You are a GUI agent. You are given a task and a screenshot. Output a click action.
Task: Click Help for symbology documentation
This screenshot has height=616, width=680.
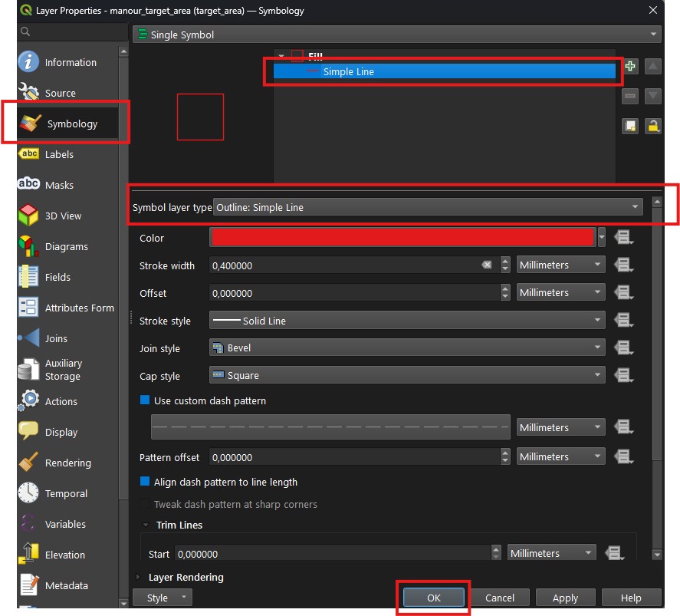pos(631,597)
